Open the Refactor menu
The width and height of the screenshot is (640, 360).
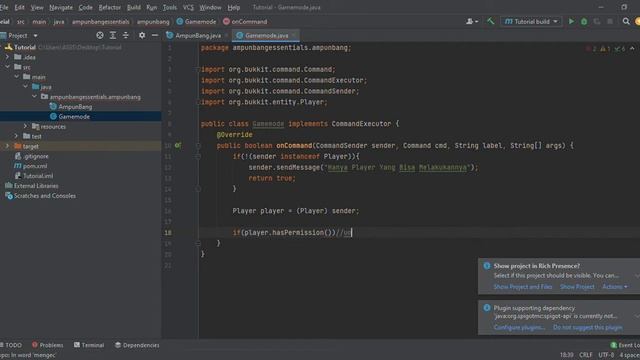coord(109,7)
